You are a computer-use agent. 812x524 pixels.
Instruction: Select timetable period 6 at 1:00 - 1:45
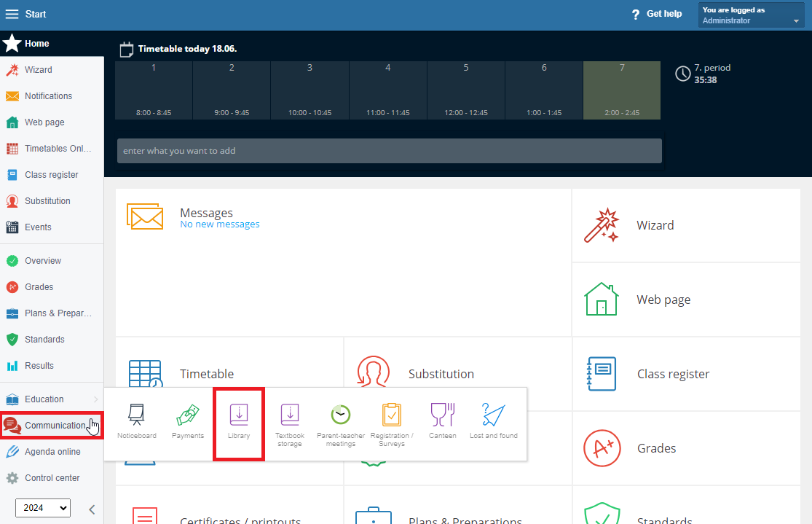point(544,90)
